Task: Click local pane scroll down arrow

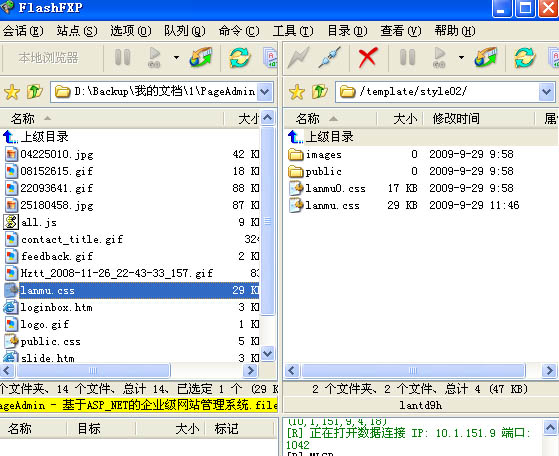Action: (267, 354)
